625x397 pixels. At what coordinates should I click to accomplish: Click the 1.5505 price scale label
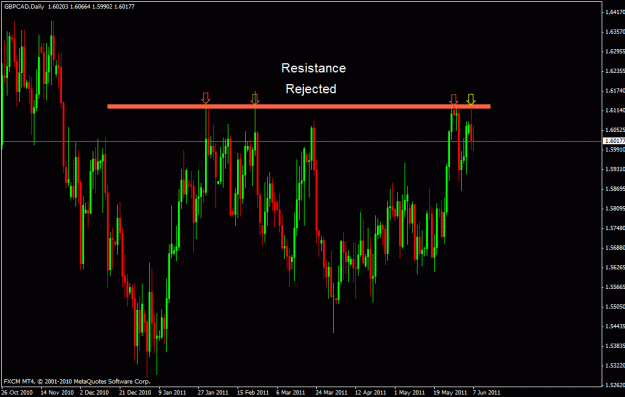[615, 307]
